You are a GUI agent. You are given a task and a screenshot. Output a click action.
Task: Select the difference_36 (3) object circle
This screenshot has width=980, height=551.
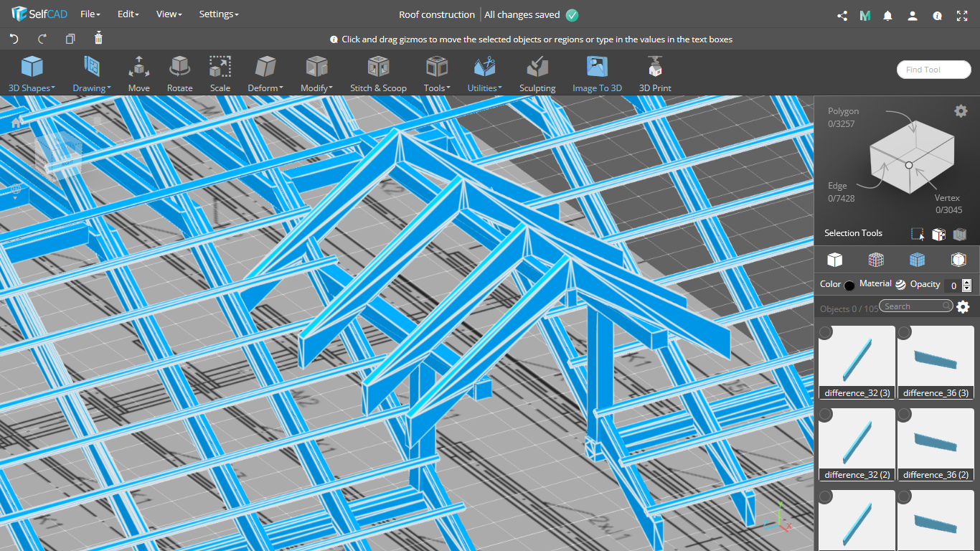[905, 332]
